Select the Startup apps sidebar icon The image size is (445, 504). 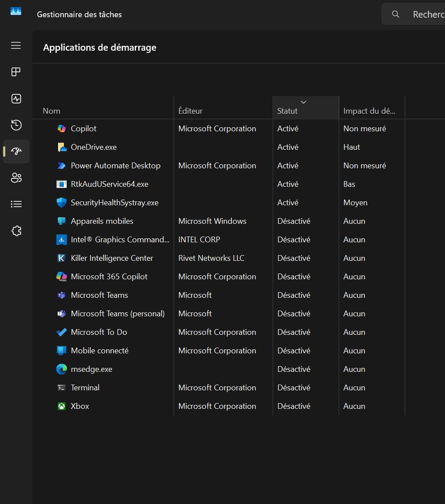[16, 151]
